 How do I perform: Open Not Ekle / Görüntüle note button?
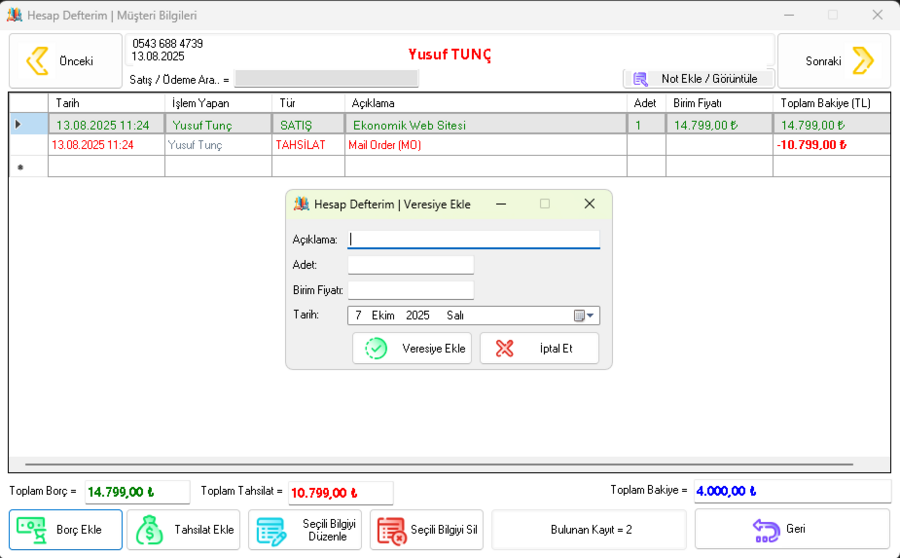click(699, 79)
